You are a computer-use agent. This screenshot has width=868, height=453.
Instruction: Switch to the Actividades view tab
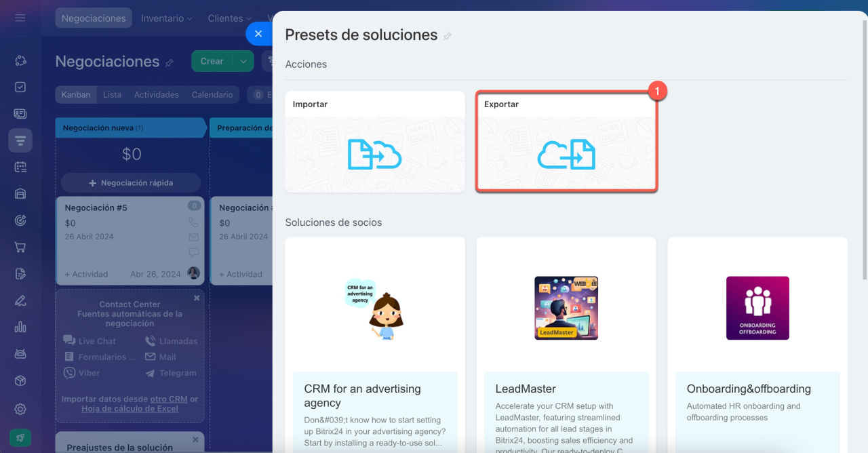pos(157,95)
